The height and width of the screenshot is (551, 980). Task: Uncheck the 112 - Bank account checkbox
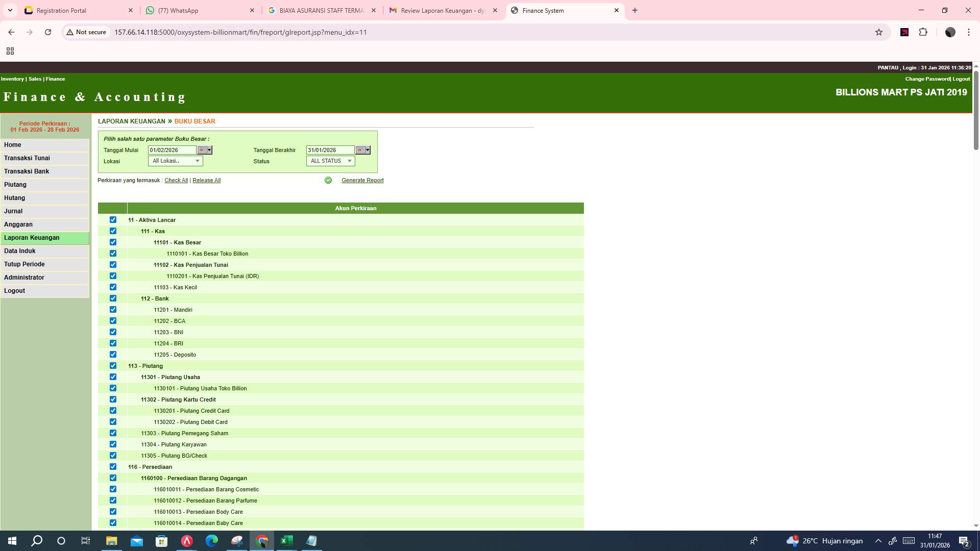tap(113, 298)
